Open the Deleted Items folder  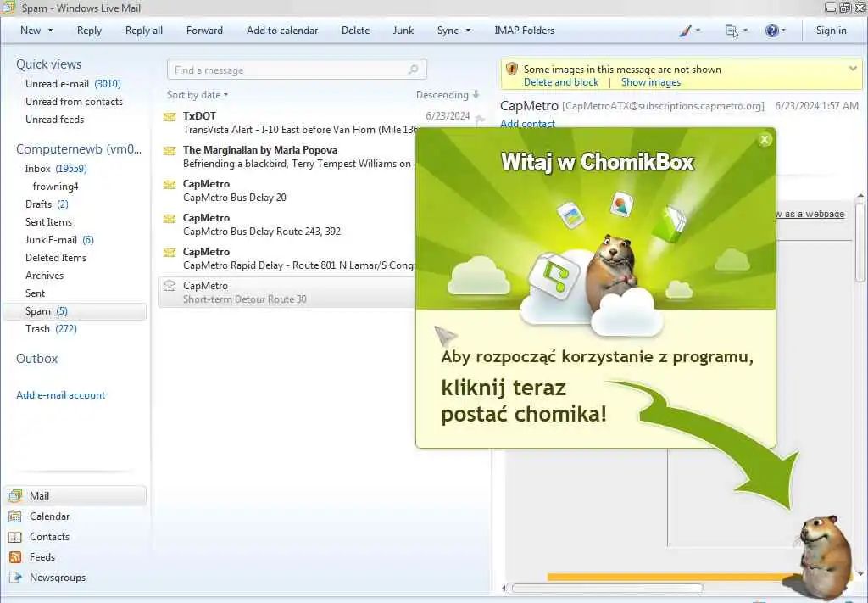(56, 258)
